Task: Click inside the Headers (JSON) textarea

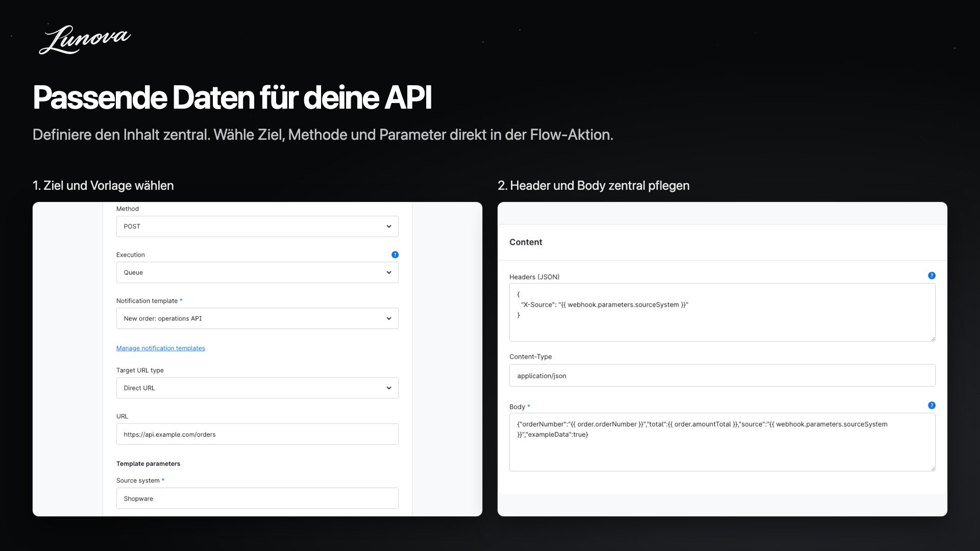Action: pos(722,312)
